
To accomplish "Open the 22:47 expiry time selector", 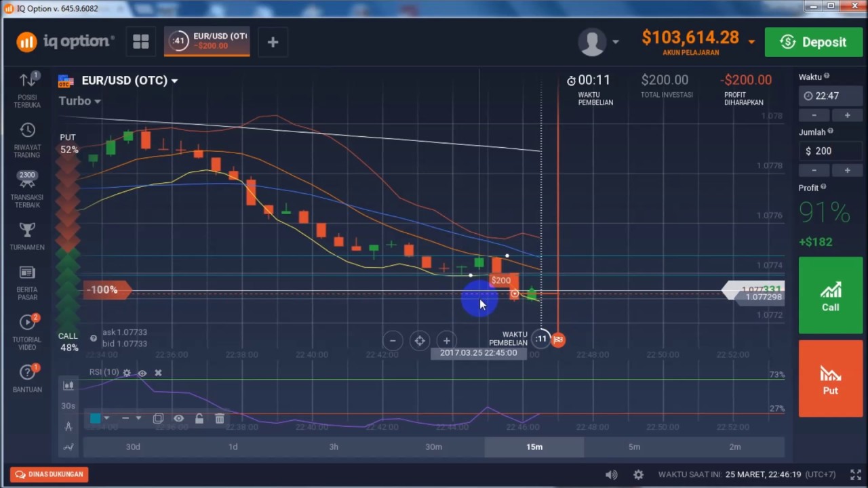I will (830, 96).
